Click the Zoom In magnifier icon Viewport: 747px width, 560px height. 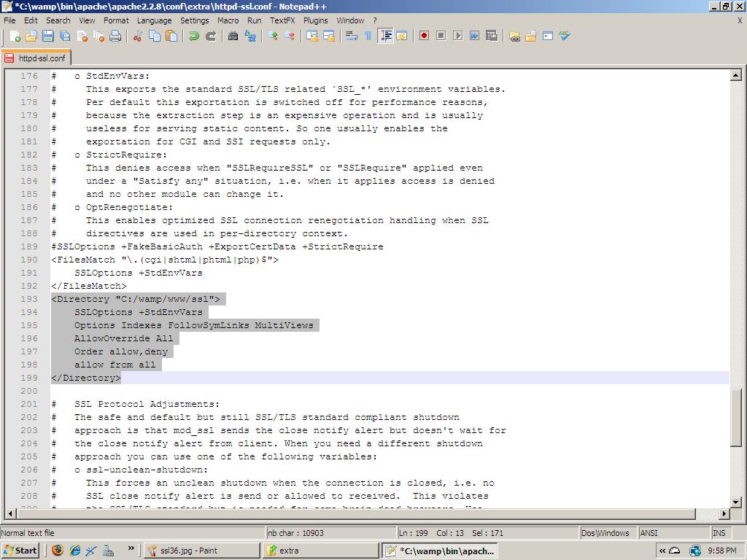tap(273, 36)
